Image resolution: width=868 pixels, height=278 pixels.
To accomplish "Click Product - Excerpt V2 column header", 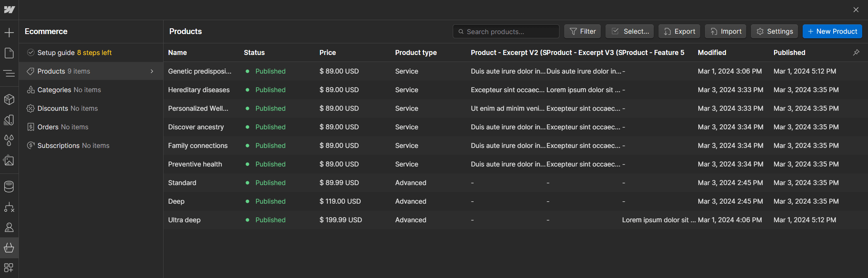I will pyautogui.click(x=508, y=53).
